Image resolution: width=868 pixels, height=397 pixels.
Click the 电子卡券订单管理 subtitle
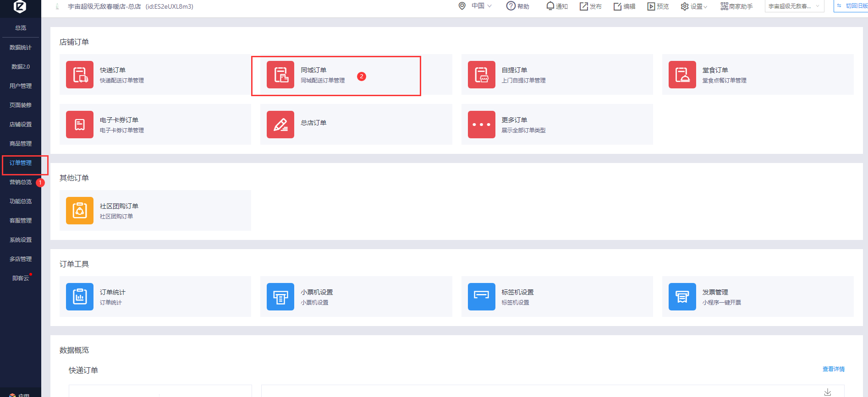point(122,131)
